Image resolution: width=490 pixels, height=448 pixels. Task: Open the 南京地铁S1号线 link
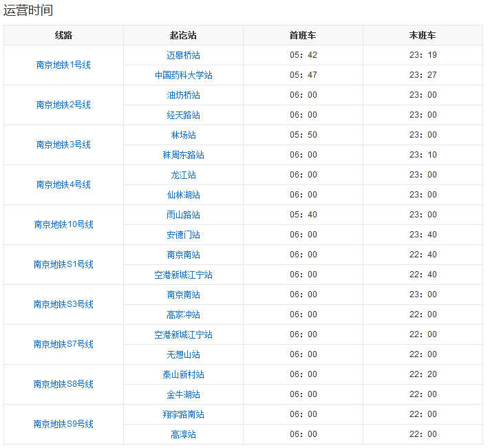click(x=63, y=265)
